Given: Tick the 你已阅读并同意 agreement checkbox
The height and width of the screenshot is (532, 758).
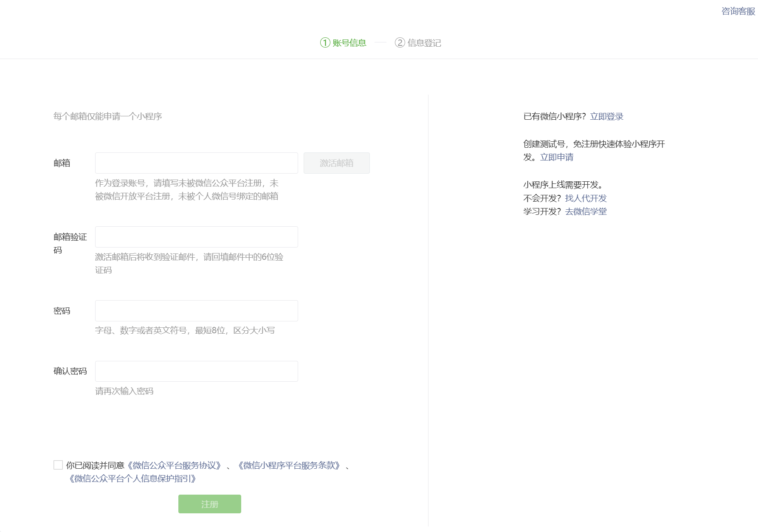Looking at the screenshot, I should (x=58, y=465).
